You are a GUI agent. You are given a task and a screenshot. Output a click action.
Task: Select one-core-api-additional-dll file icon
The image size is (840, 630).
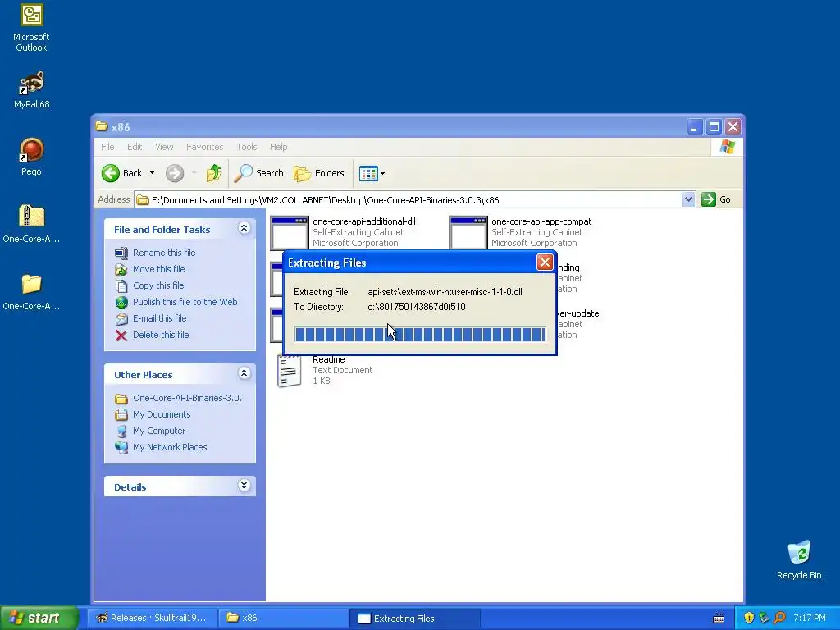coord(290,232)
